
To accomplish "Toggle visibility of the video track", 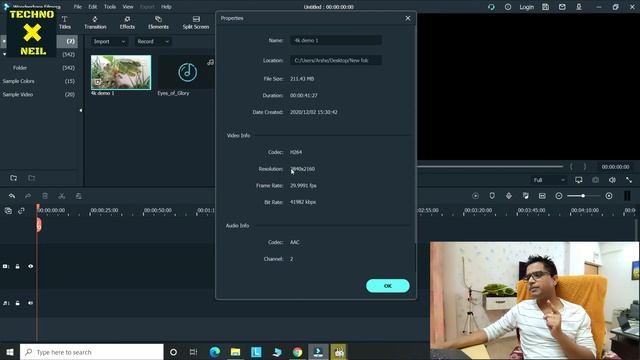I will [31, 266].
